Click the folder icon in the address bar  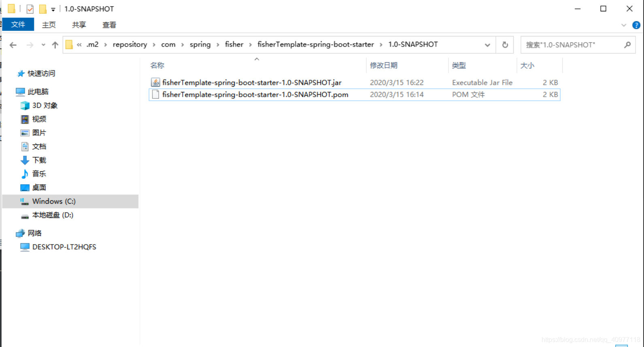click(69, 45)
